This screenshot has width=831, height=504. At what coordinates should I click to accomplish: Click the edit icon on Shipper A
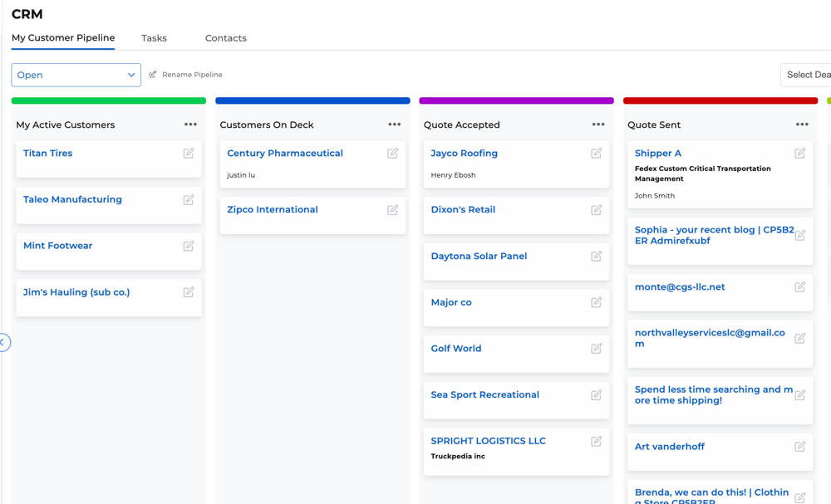pos(799,153)
